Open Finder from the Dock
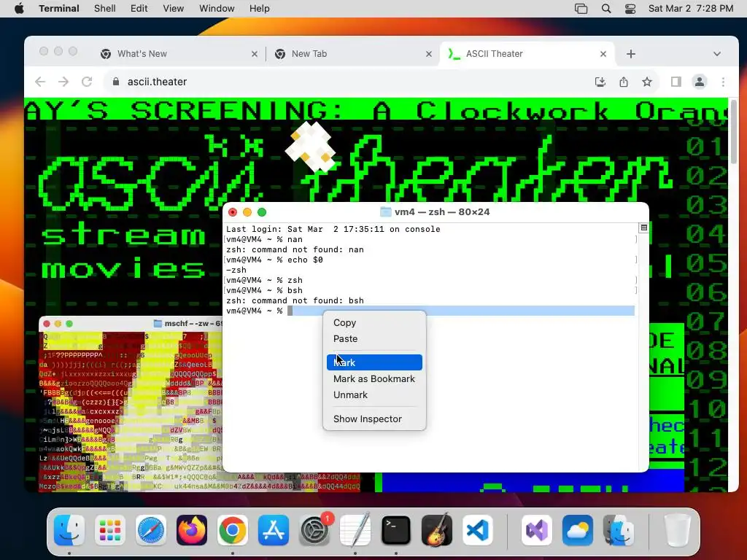This screenshot has width=747, height=560. (x=69, y=530)
